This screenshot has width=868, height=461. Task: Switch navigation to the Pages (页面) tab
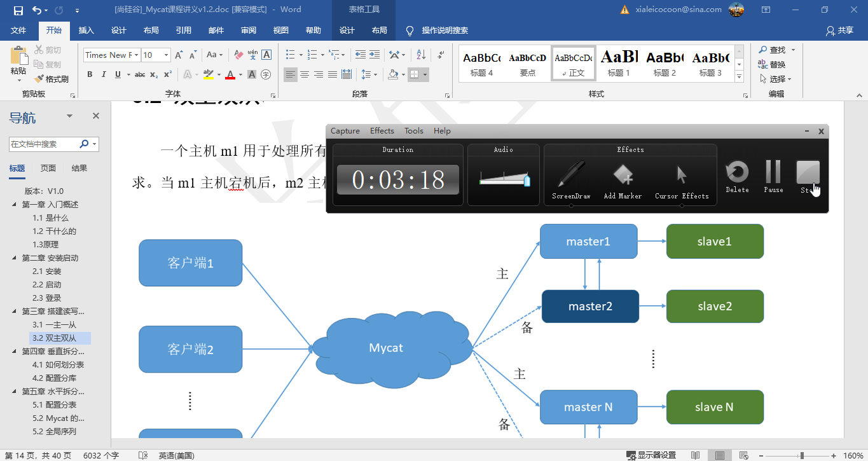pyautogui.click(x=48, y=169)
